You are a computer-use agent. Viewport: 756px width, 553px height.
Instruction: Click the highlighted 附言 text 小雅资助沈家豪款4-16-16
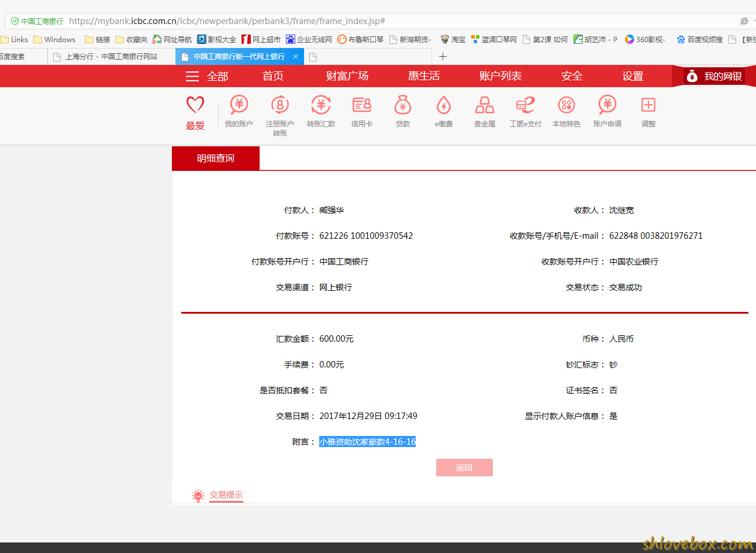367,442
